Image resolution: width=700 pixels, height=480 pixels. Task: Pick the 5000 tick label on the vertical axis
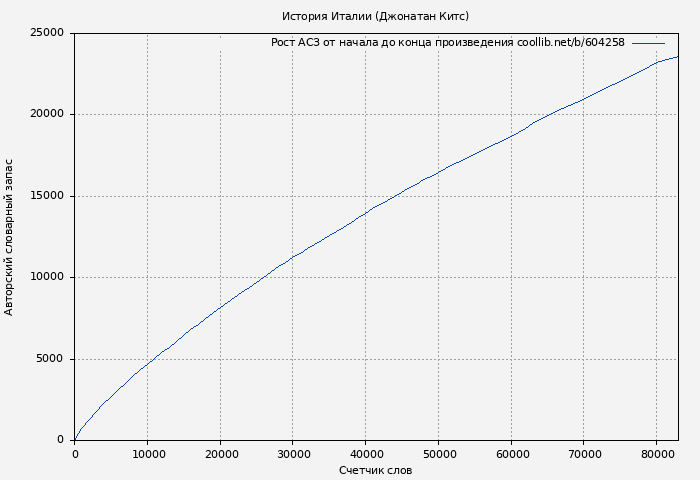(x=50, y=359)
